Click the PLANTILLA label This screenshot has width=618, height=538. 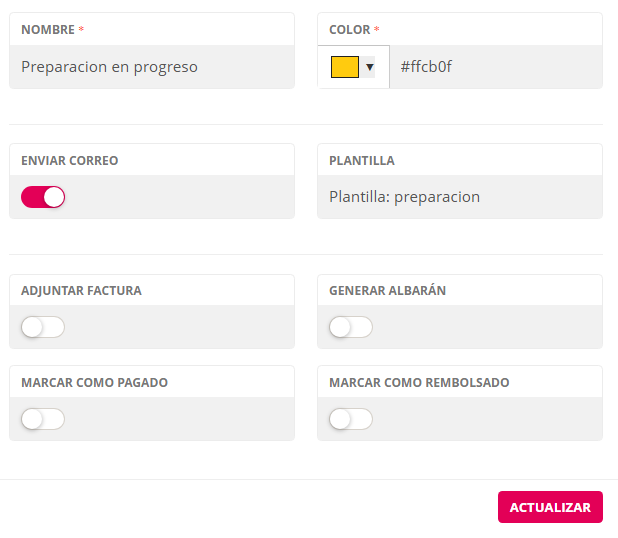point(362,160)
